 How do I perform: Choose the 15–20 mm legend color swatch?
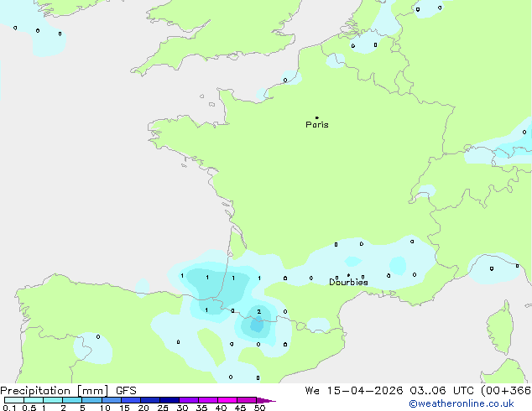[131, 400]
